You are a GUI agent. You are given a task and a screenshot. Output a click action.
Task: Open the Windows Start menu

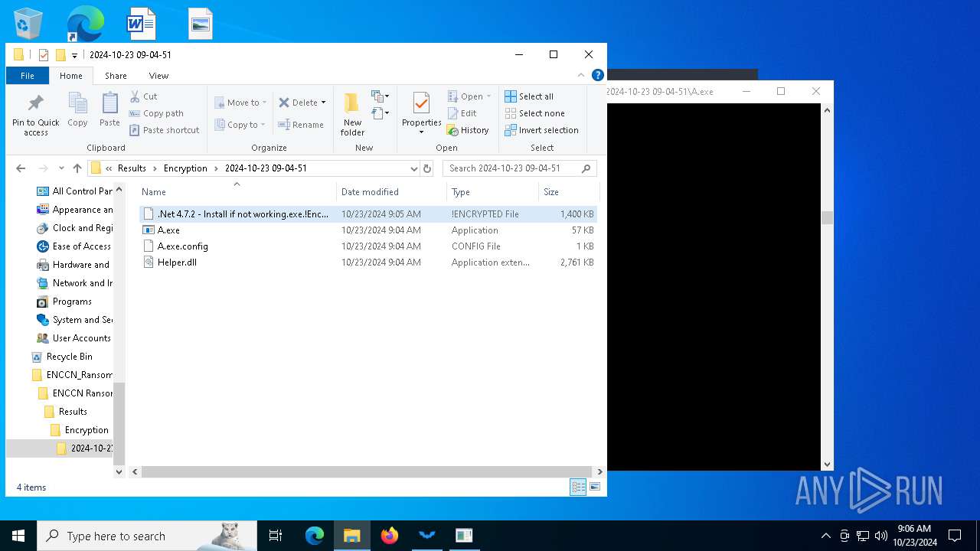point(18,536)
